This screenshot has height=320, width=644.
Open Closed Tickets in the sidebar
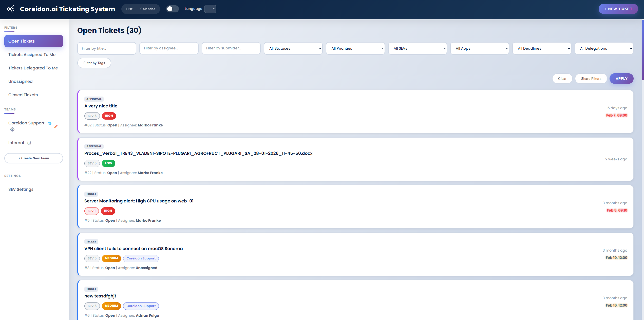(x=23, y=95)
